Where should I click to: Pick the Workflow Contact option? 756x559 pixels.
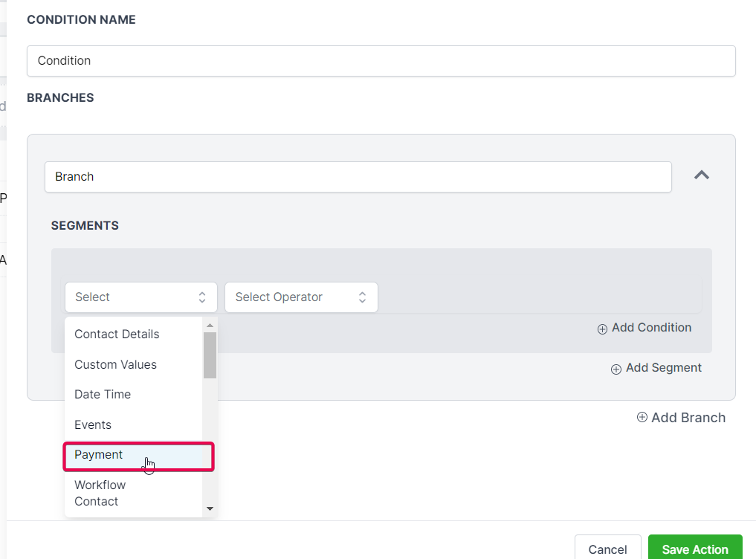point(100,493)
